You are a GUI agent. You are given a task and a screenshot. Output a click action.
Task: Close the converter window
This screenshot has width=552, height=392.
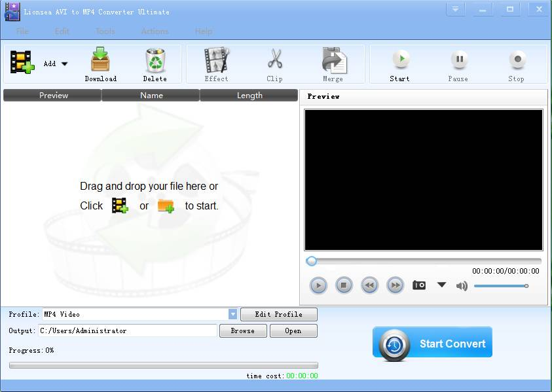(539, 10)
